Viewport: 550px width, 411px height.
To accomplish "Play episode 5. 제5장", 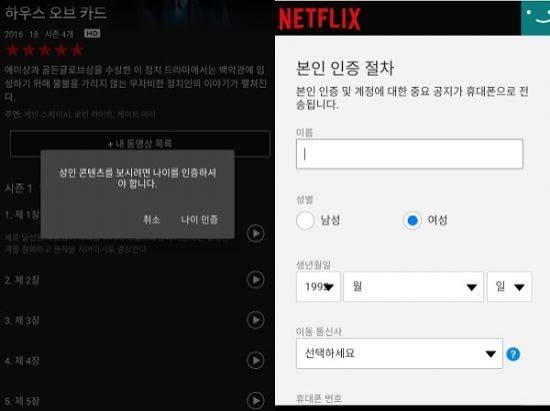I will (x=255, y=400).
